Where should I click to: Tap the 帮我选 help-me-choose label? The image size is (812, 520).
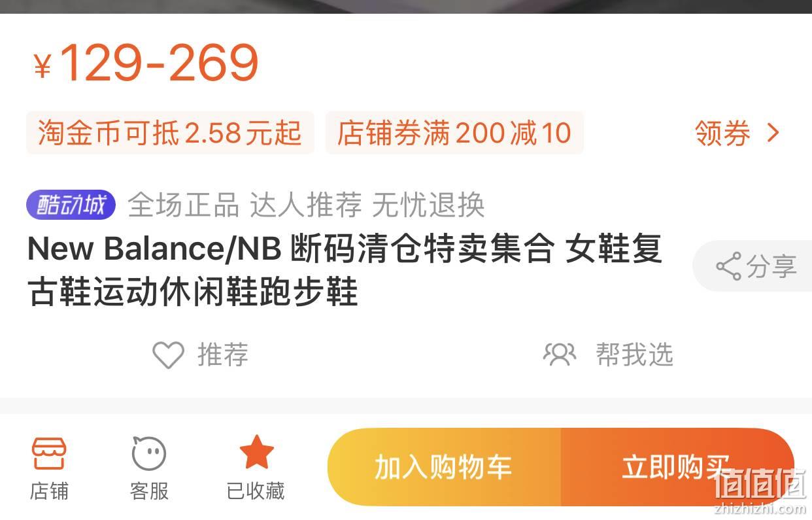pyautogui.click(x=634, y=355)
